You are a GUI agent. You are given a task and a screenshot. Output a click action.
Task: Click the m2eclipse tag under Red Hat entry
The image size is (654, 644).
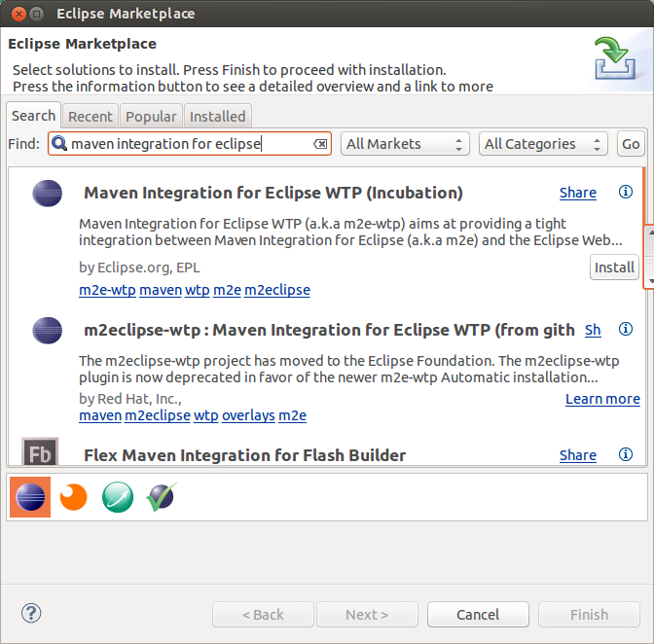point(158,415)
